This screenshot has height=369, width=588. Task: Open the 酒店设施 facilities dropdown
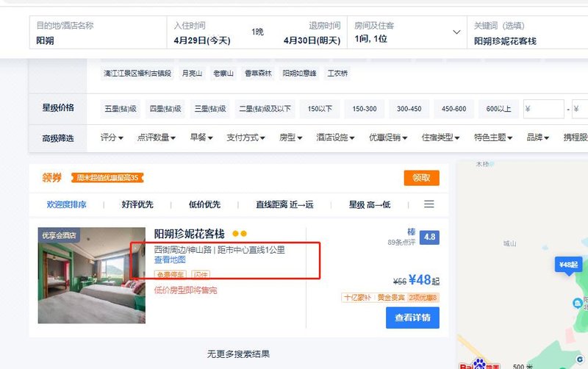[x=336, y=137]
